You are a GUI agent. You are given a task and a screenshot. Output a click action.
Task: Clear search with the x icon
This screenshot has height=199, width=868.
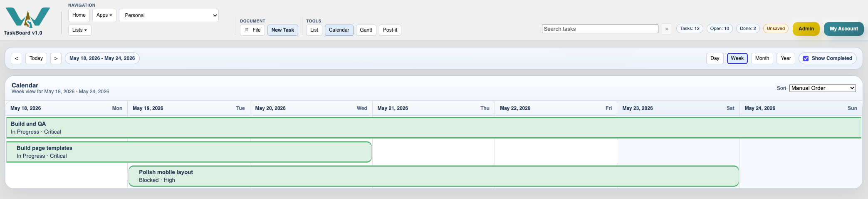point(667,29)
